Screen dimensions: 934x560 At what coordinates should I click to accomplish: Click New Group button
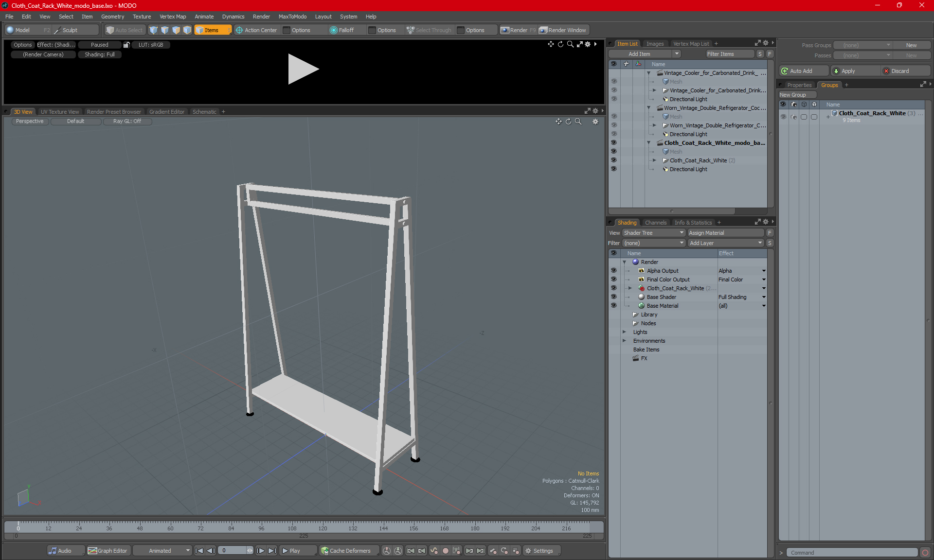coord(797,95)
